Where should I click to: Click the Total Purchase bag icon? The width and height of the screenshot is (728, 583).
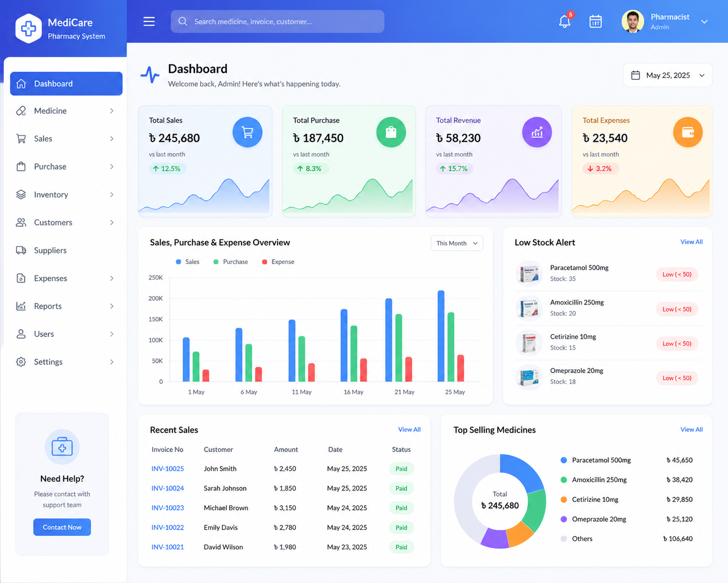(391, 132)
